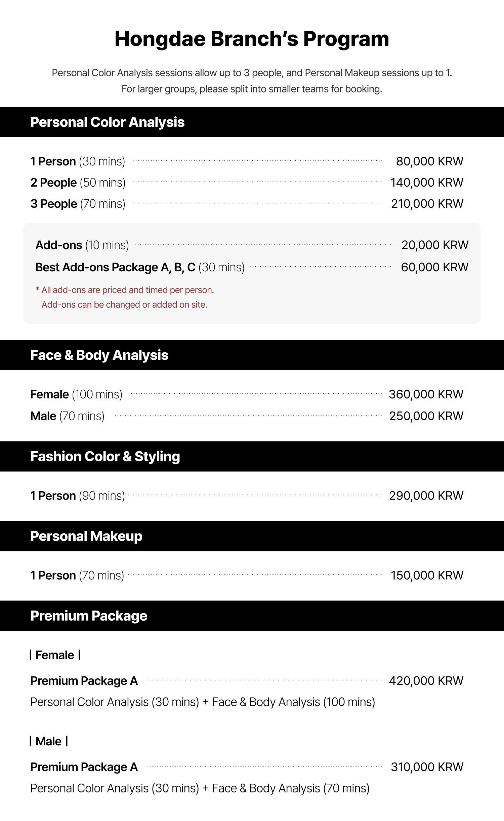Click the Male (70 mins) analysis option
This screenshot has width=504, height=821.
(x=67, y=416)
